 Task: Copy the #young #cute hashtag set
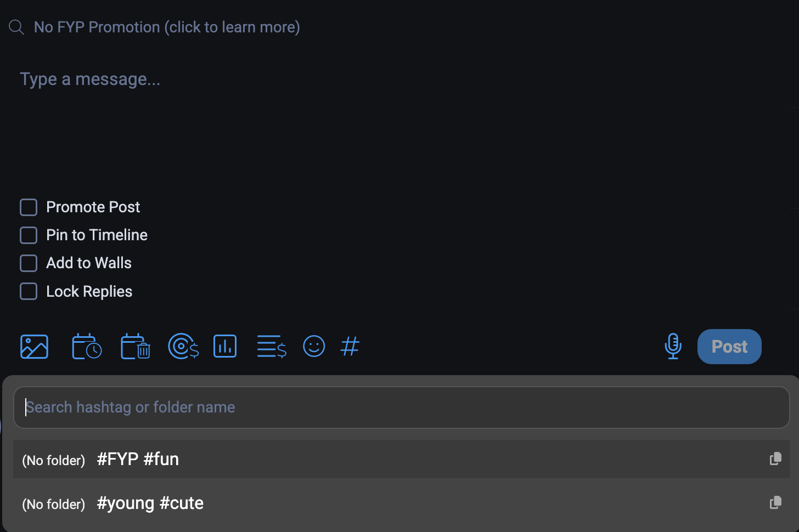(x=775, y=502)
